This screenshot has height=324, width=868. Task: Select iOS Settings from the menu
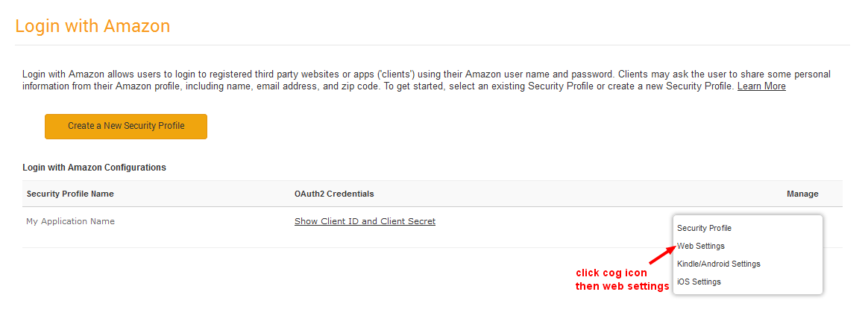coord(699,282)
